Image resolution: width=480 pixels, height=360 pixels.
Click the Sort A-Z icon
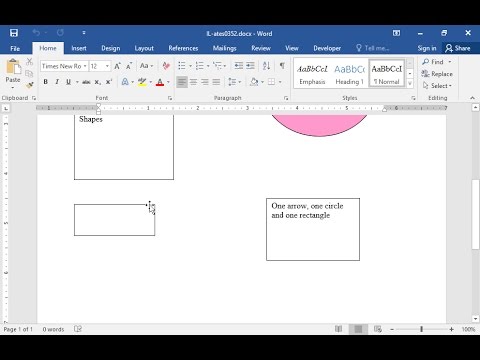(x=266, y=66)
